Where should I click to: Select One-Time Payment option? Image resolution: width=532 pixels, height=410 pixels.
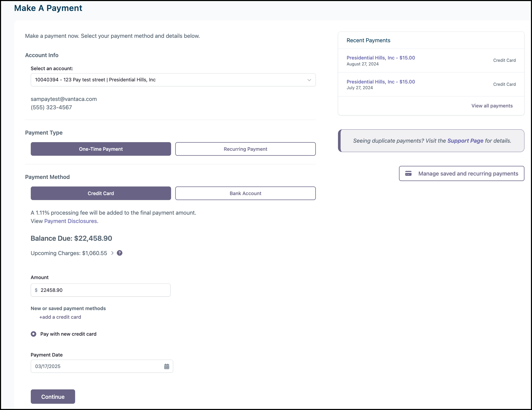[101, 149]
